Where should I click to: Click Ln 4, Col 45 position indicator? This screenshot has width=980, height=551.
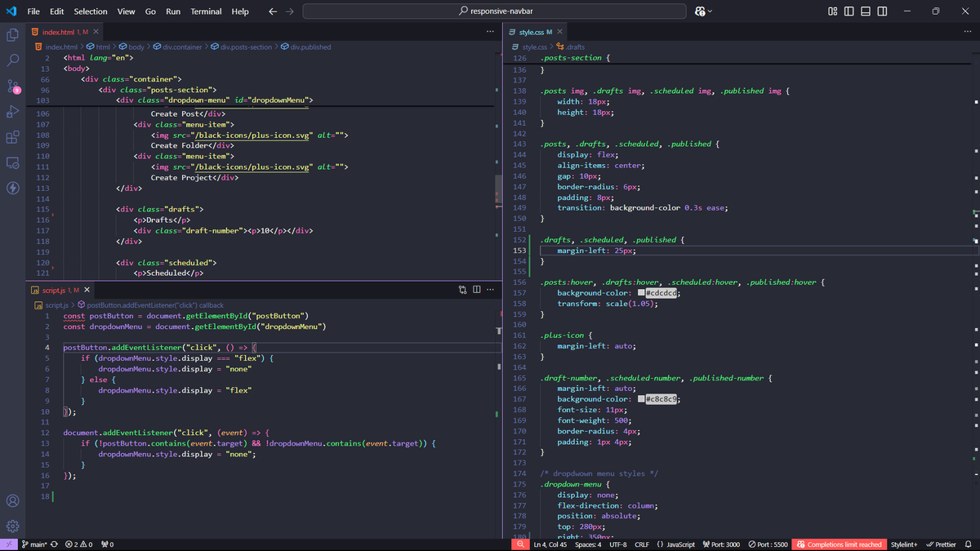pyautogui.click(x=550, y=544)
